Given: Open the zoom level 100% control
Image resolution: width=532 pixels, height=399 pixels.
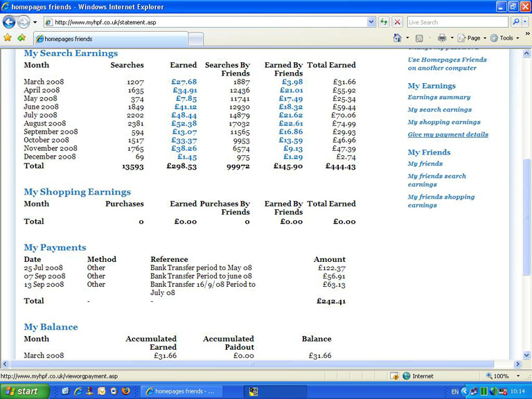Looking at the screenshot, I should click(497, 376).
